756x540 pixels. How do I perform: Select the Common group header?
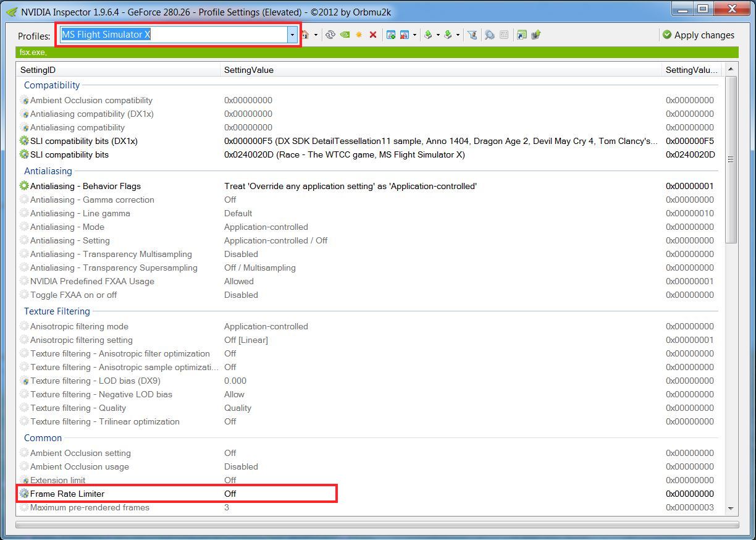(43, 438)
